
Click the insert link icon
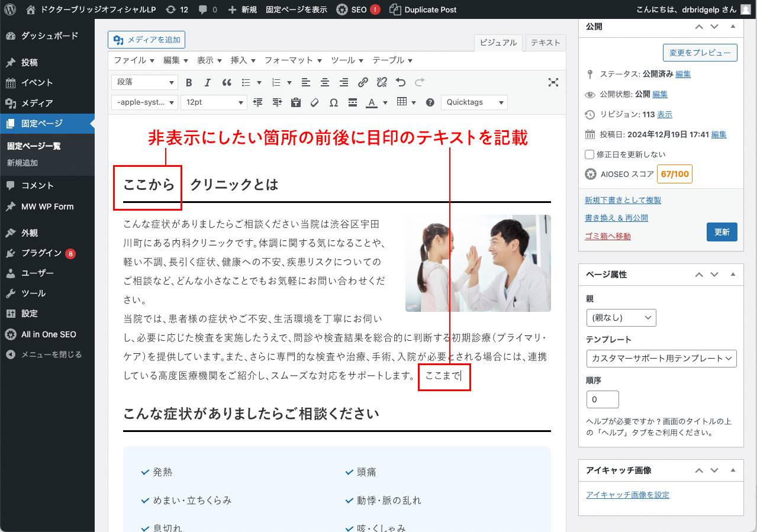(x=363, y=83)
